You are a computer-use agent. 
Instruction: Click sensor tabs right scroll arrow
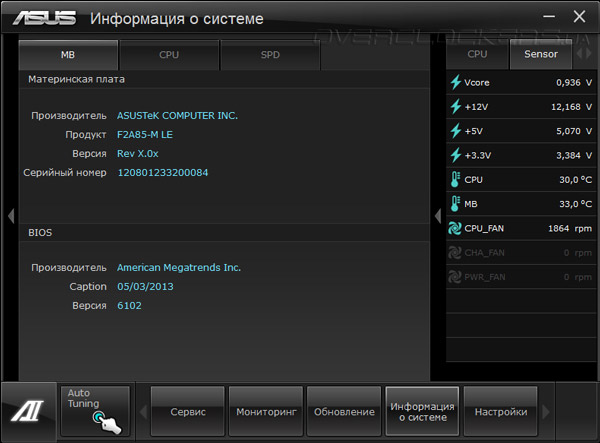coord(589,54)
